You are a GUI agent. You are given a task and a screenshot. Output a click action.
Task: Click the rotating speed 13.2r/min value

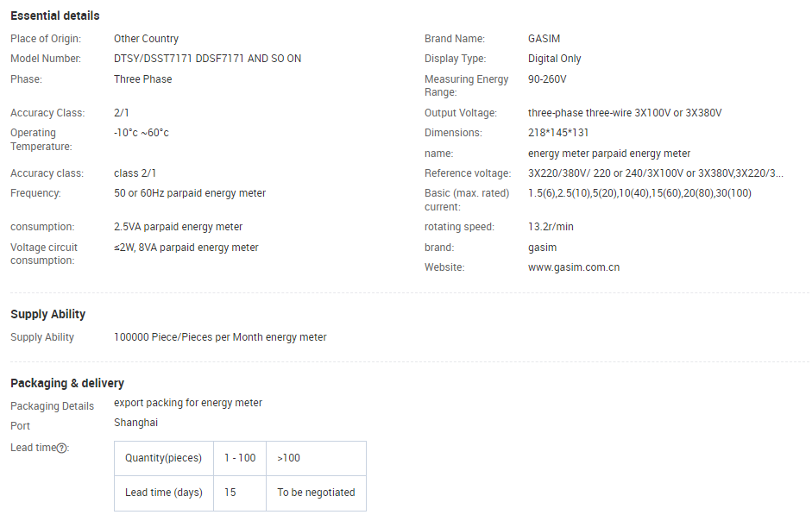551,227
